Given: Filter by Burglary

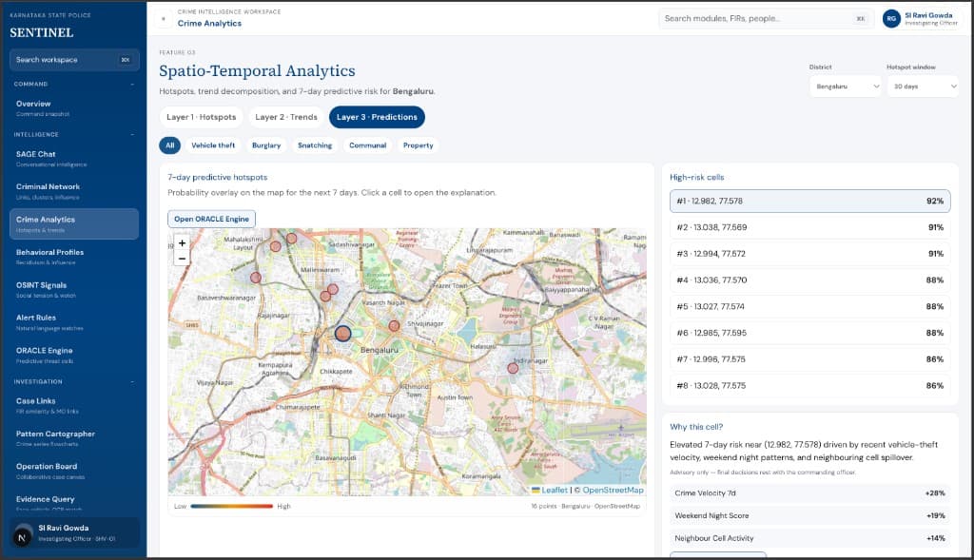Looking at the screenshot, I should [x=266, y=145].
